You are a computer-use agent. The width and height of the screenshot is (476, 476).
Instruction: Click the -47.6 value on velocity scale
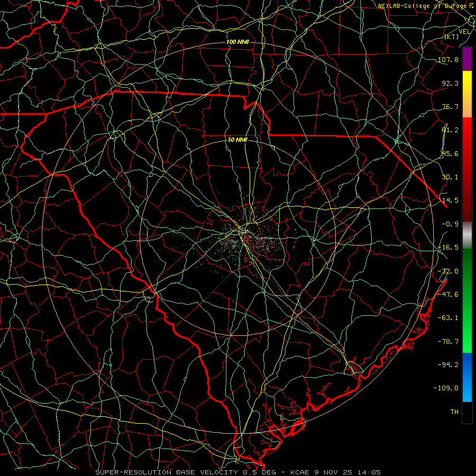coord(448,295)
